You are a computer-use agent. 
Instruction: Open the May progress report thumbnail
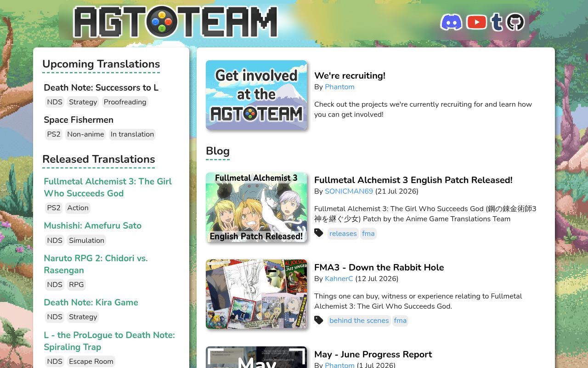[x=256, y=357]
